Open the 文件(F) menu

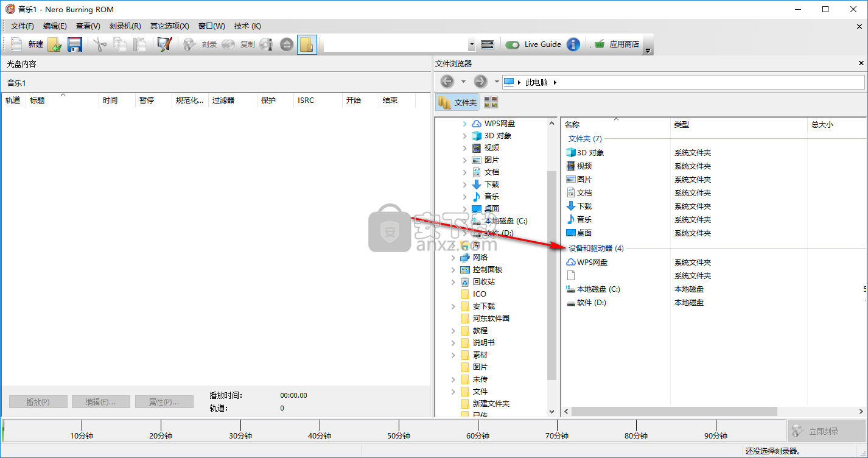pyautogui.click(x=23, y=26)
